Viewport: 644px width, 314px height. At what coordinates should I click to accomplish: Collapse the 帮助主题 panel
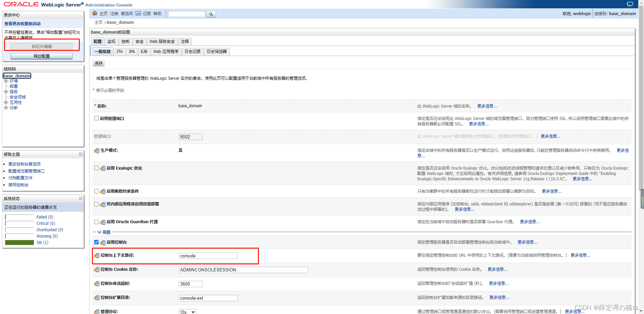point(80,154)
